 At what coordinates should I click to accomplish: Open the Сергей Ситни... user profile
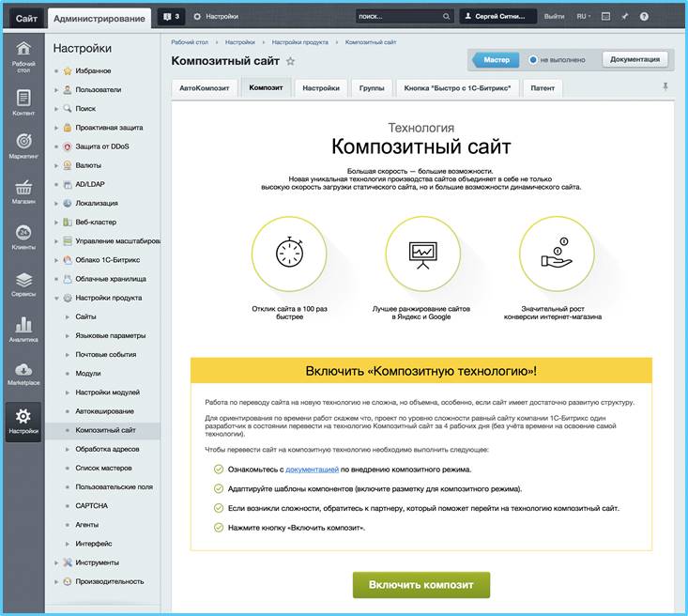click(x=498, y=17)
